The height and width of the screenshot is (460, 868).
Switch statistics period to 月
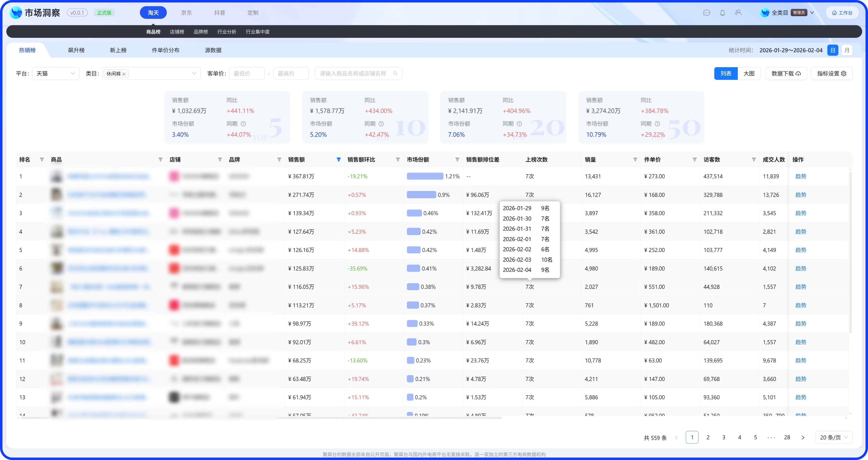click(x=847, y=50)
